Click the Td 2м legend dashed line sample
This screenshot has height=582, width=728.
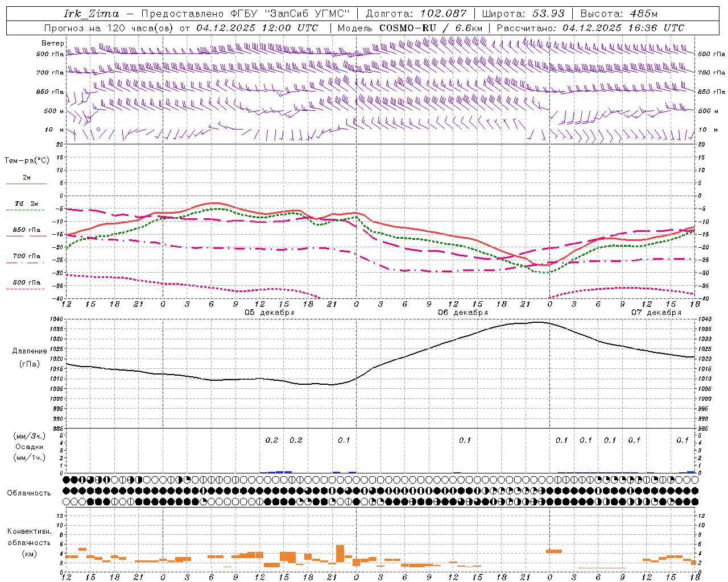click(x=25, y=210)
